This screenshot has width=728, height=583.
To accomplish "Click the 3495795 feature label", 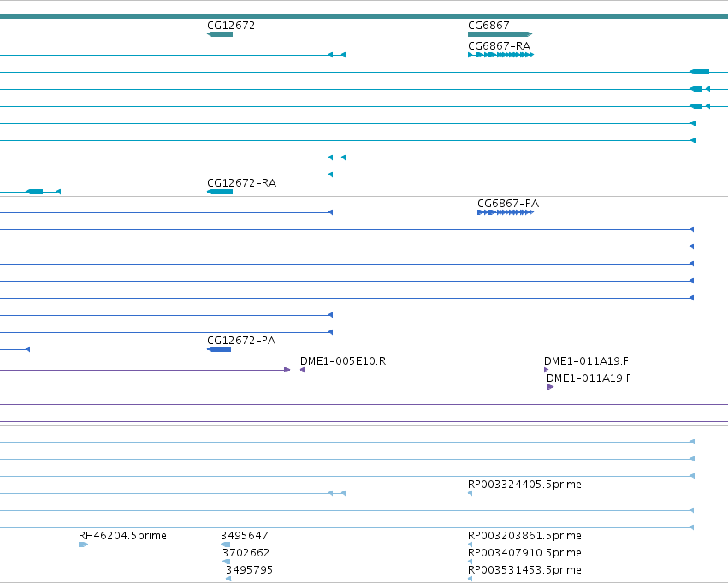I will click(x=249, y=570).
